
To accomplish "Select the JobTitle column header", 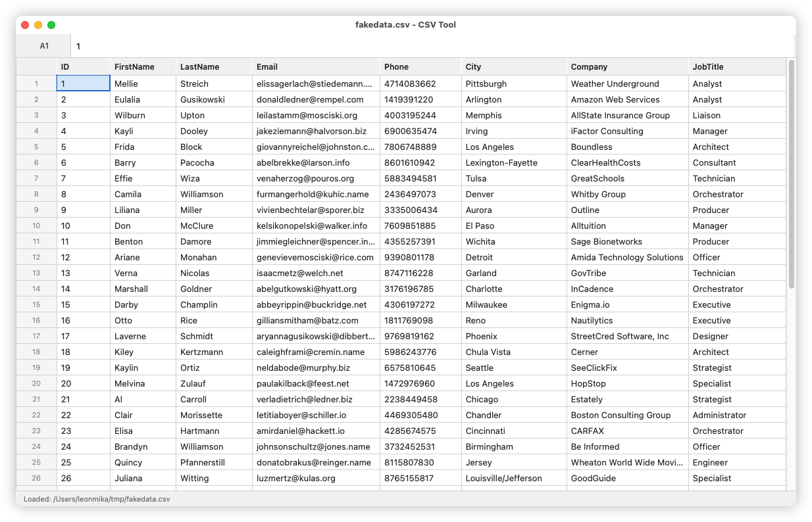I will click(x=737, y=66).
